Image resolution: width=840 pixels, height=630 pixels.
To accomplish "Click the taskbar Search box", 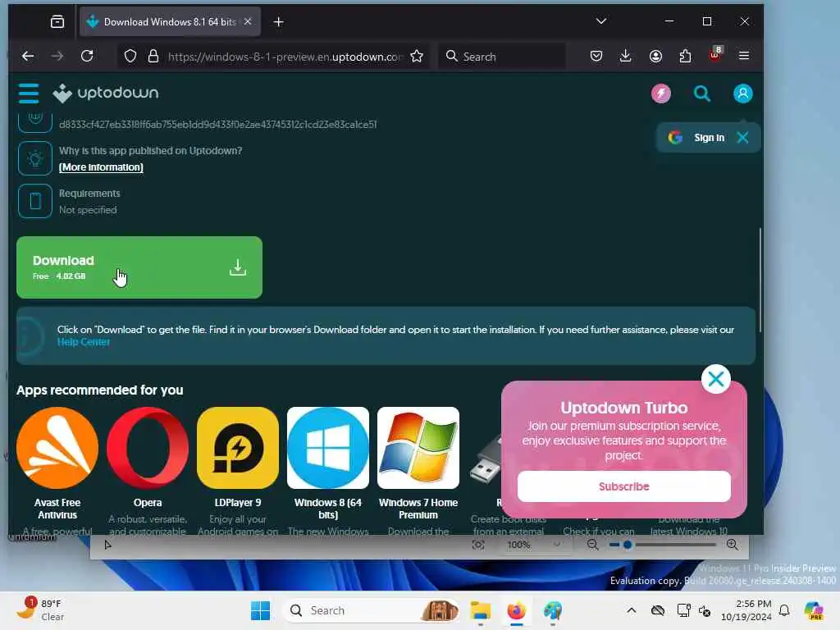I will click(x=371, y=610).
